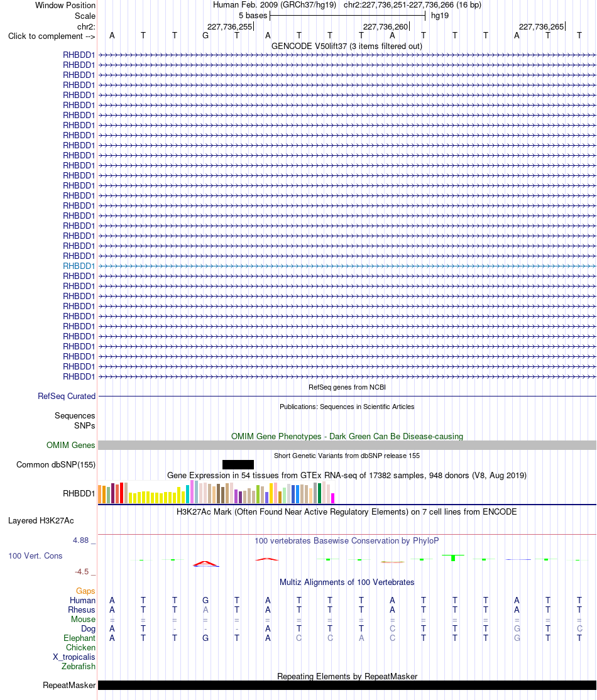Viewport: 597px width, 700px height.
Task: Click the 'Sequences' publications label
Action: (75, 415)
